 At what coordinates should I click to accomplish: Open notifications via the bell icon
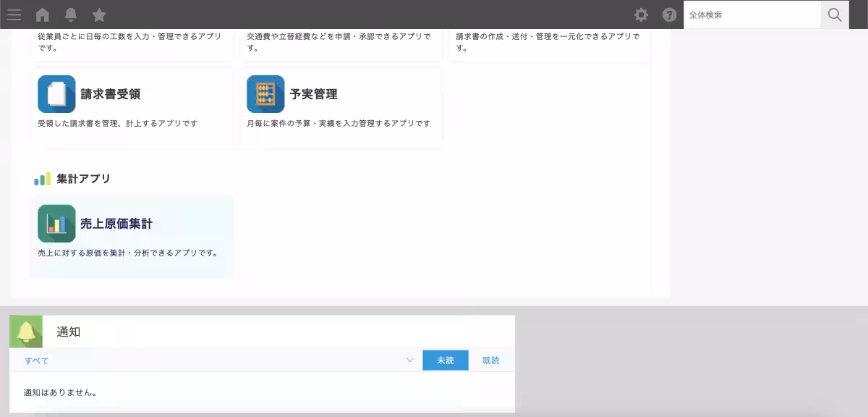pyautogui.click(x=71, y=14)
